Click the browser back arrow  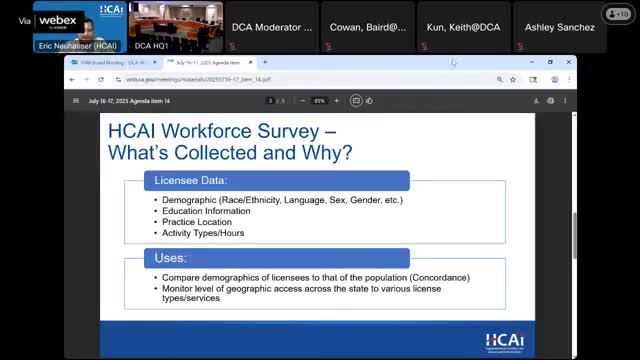point(72,80)
